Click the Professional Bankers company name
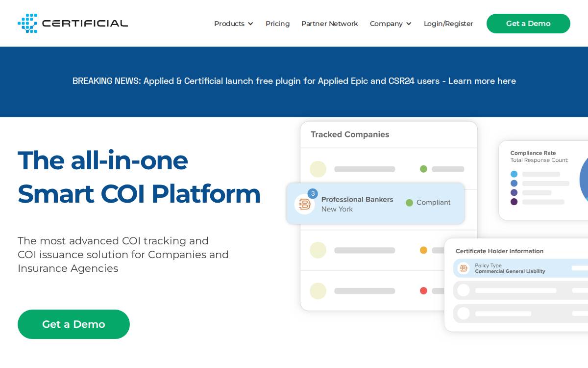588x368 pixels. (x=357, y=199)
